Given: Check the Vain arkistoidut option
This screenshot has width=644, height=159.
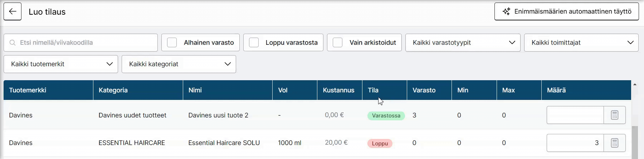Looking at the screenshot, I should click(x=338, y=43).
